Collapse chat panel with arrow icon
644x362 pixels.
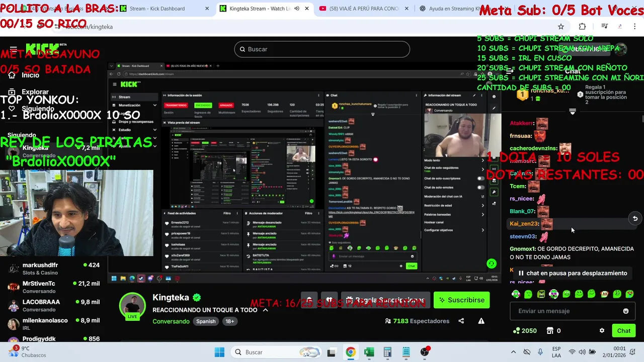(509, 71)
